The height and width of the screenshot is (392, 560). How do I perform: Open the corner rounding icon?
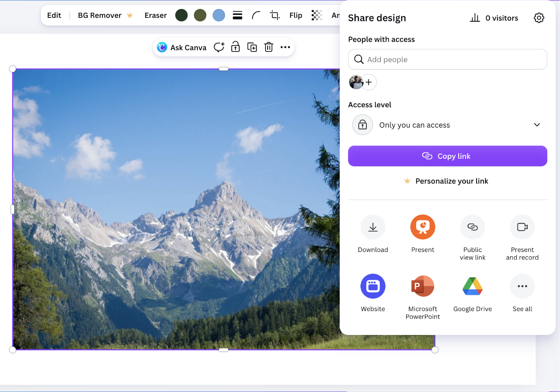point(256,15)
